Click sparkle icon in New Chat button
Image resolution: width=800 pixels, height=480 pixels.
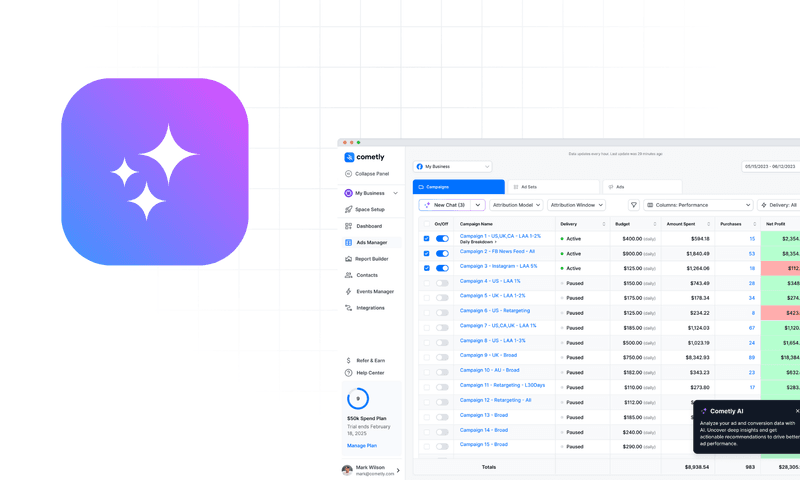(427, 205)
